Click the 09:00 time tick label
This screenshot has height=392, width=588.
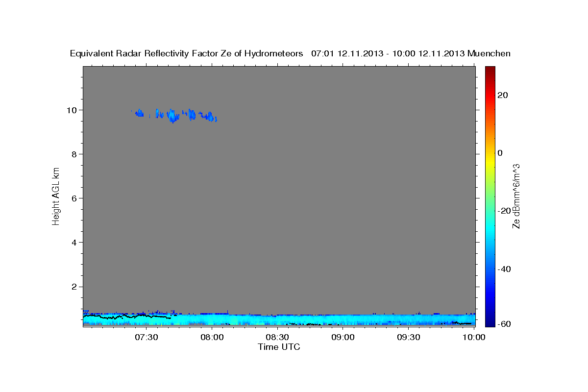click(343, 337)
